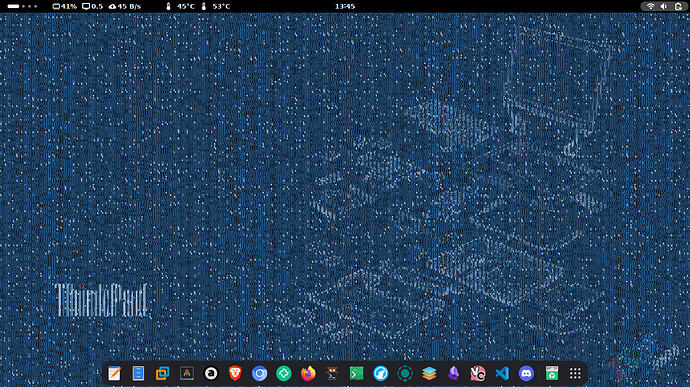Open Visual Studio Code from the dock
The image size is (690, 387).
tap(502, 373)
